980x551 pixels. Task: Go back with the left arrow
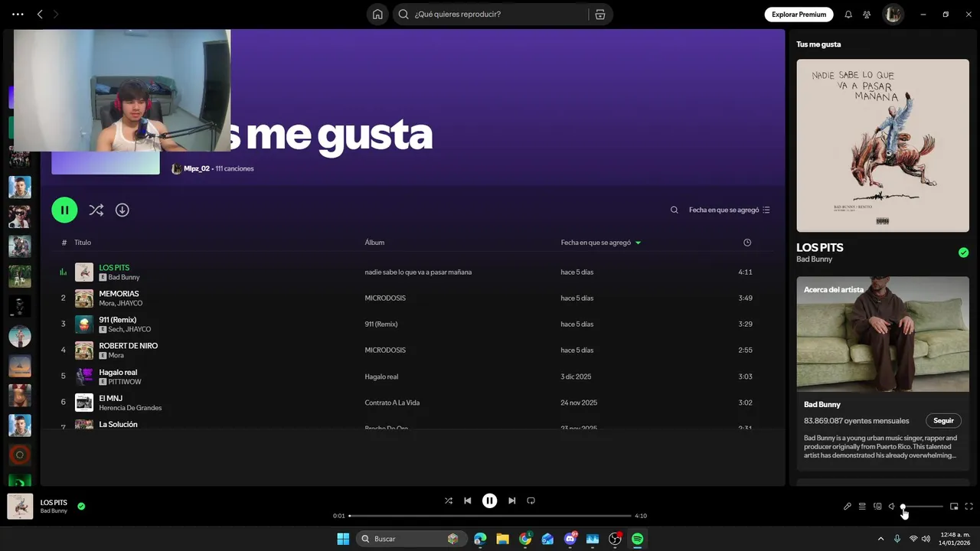click(40, 14)
